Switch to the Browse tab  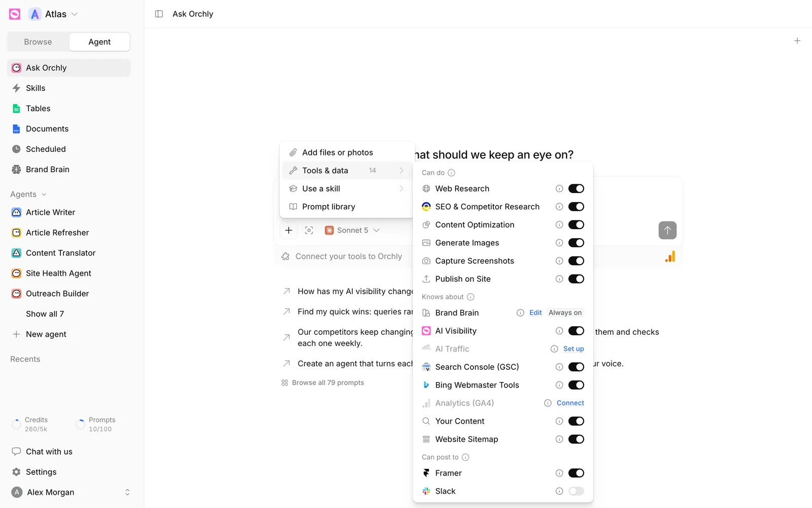(38, 42)
